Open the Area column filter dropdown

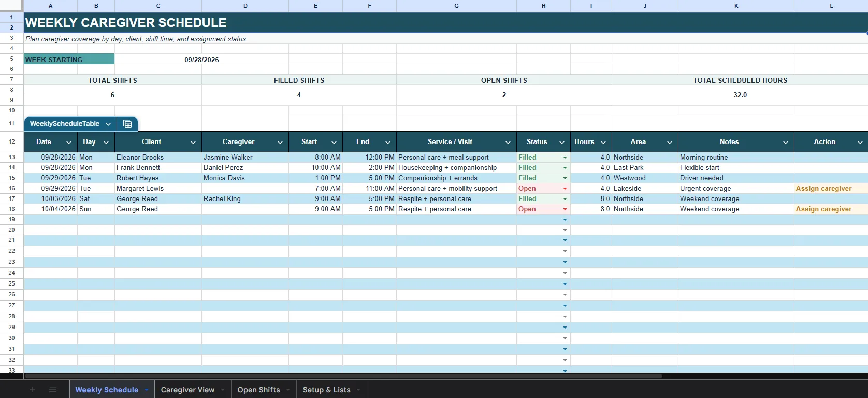669,142
